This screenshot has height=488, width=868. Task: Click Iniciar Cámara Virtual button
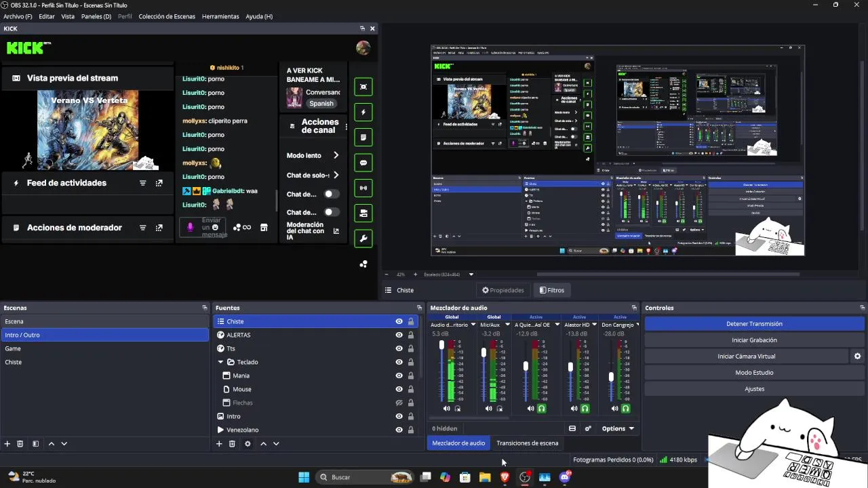747,356
